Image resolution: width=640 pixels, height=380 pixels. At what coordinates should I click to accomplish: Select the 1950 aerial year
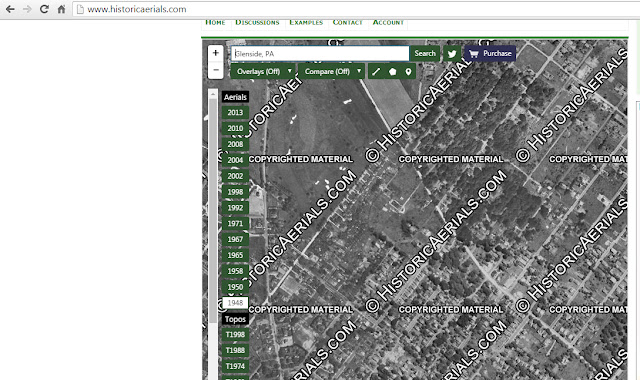point(235,287)
